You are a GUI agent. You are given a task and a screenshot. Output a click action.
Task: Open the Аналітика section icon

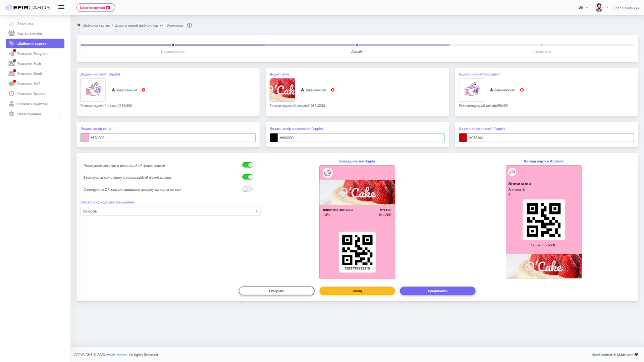click(x=11, y=23)
